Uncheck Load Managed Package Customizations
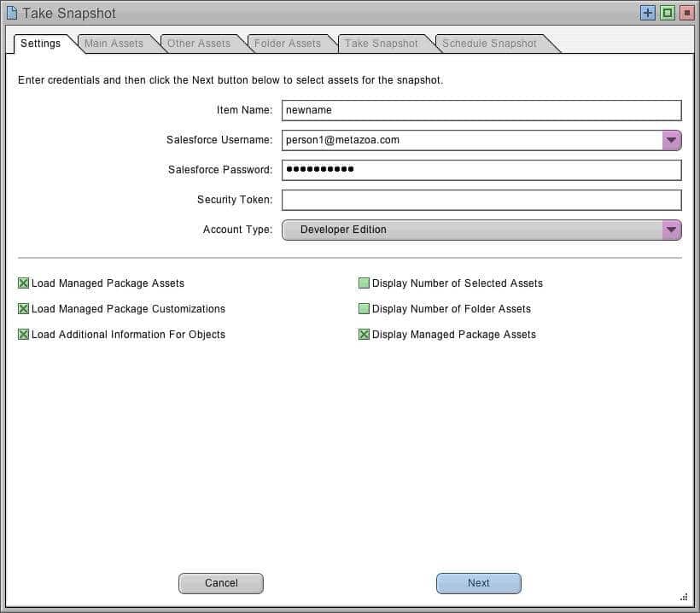Image resolution: width=700 pixels, height=613 pixels. click(23, 308)
